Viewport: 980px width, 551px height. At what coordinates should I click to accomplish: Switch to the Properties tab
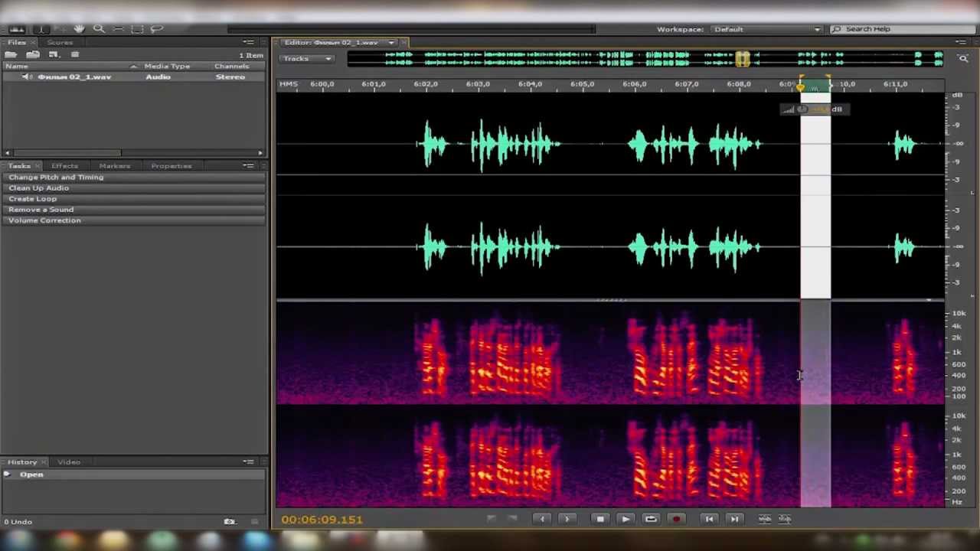click(x=171, y=166)
